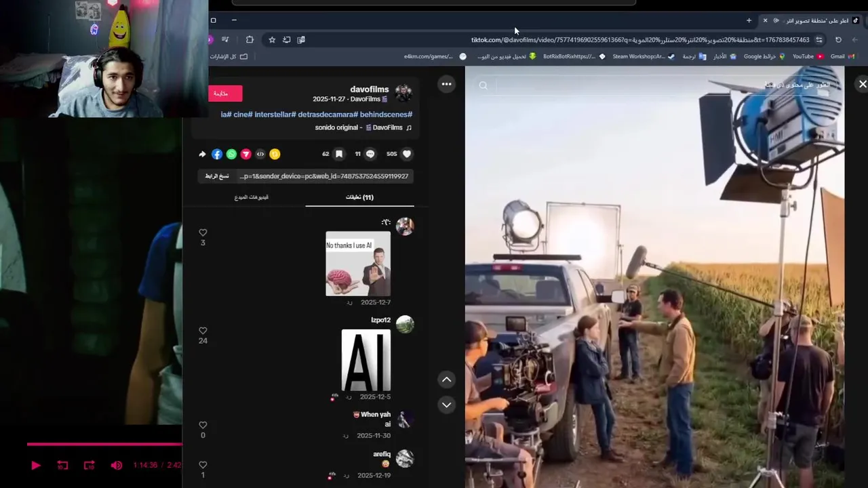868x488 pixels.
Task: View the 'No thanks I use AI' image
Action: (358, 264)
